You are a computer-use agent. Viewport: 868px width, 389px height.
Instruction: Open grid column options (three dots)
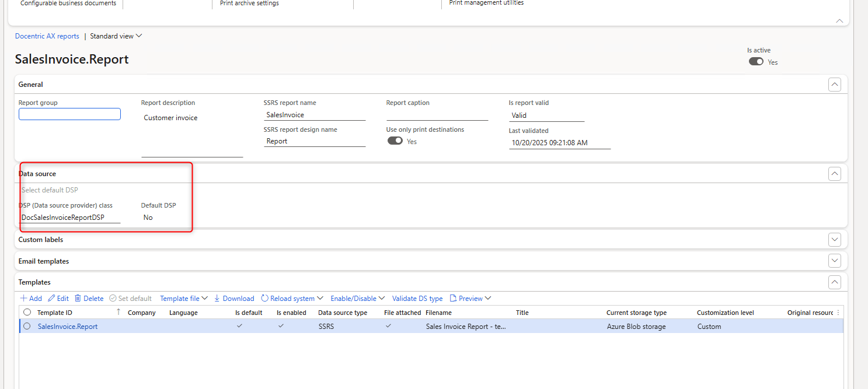click(x=838, y=313)
